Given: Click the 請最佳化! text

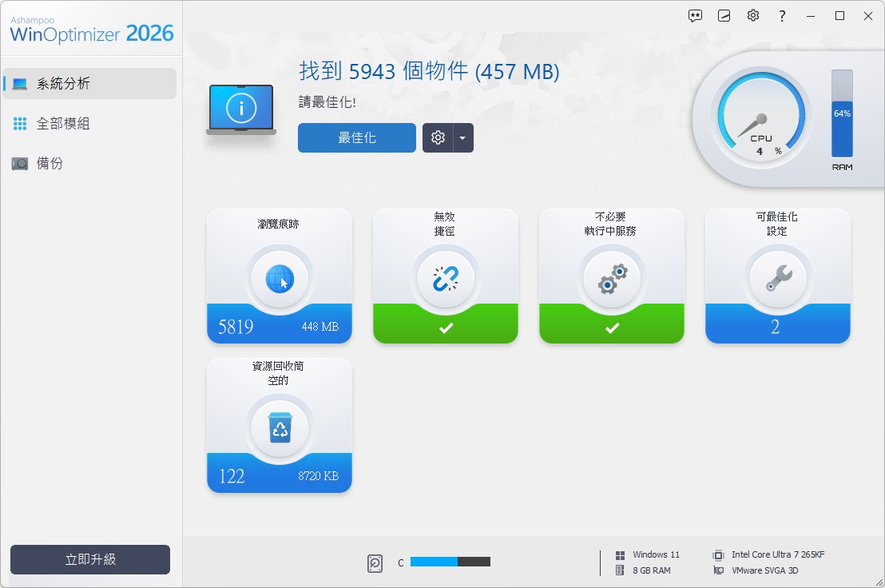Looking at the screenshot, I should tap(327, 102).
